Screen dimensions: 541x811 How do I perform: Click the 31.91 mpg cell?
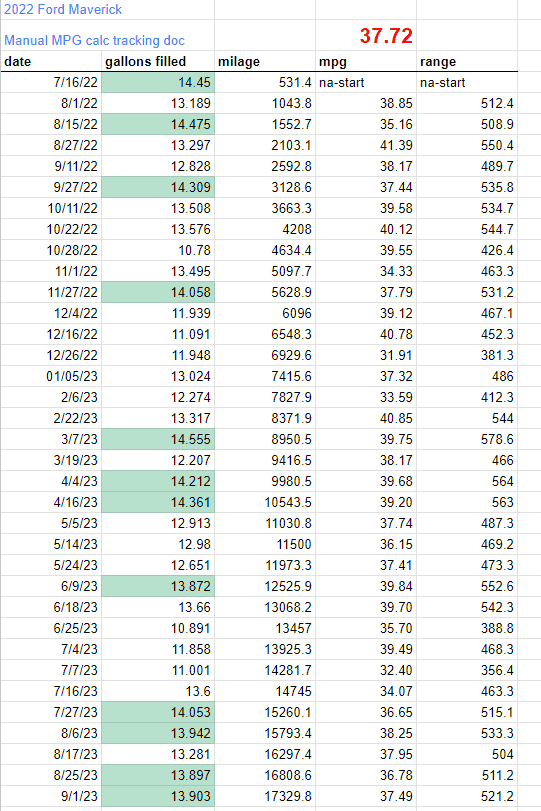tap(366, 355)
